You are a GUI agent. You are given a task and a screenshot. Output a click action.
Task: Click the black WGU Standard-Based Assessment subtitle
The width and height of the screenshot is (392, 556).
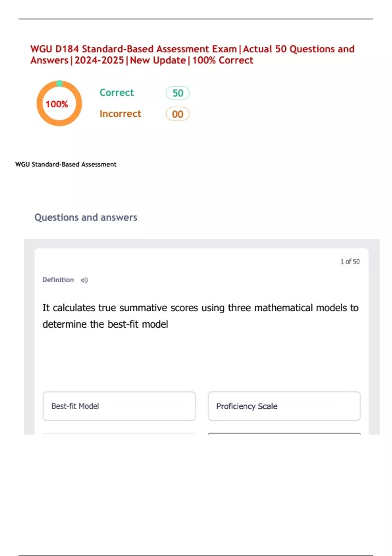pyautogui.click(x=66, y=164)
